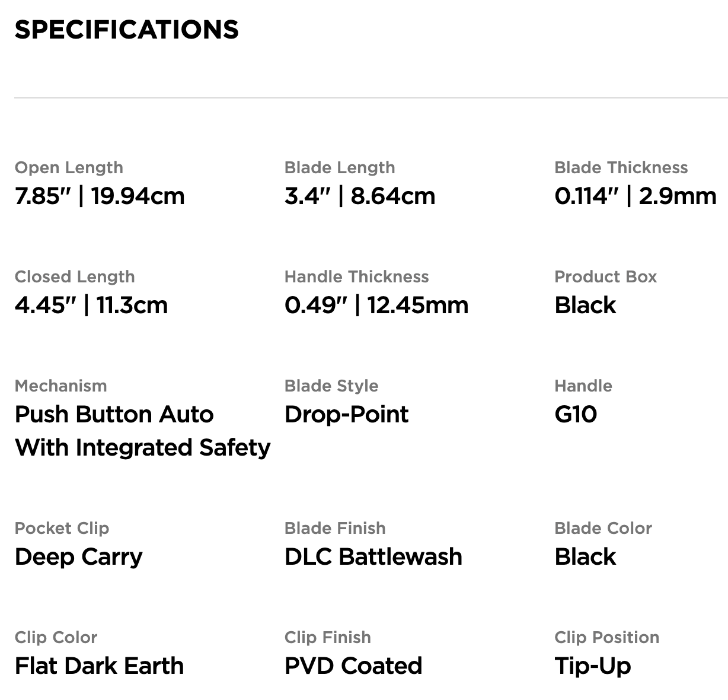
Task: Select the Flat Dark Earth clip color
Action: [x=99, y=666]
